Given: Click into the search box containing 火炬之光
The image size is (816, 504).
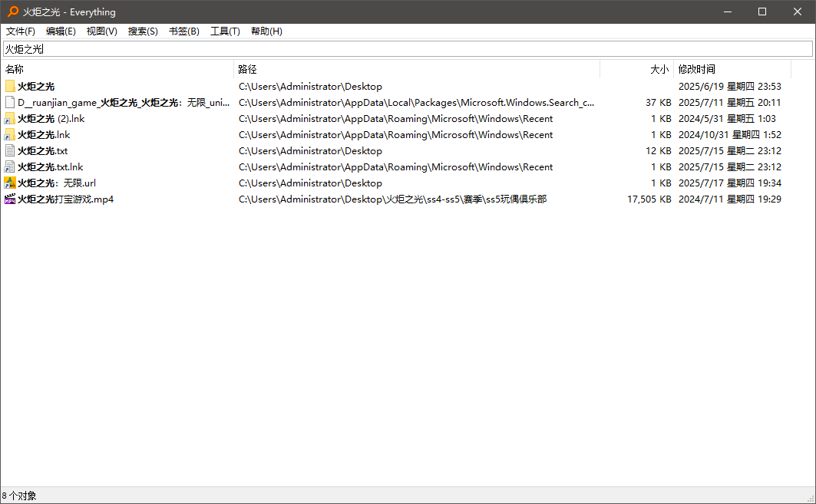Looking at the screenshot, I should 407,49.
